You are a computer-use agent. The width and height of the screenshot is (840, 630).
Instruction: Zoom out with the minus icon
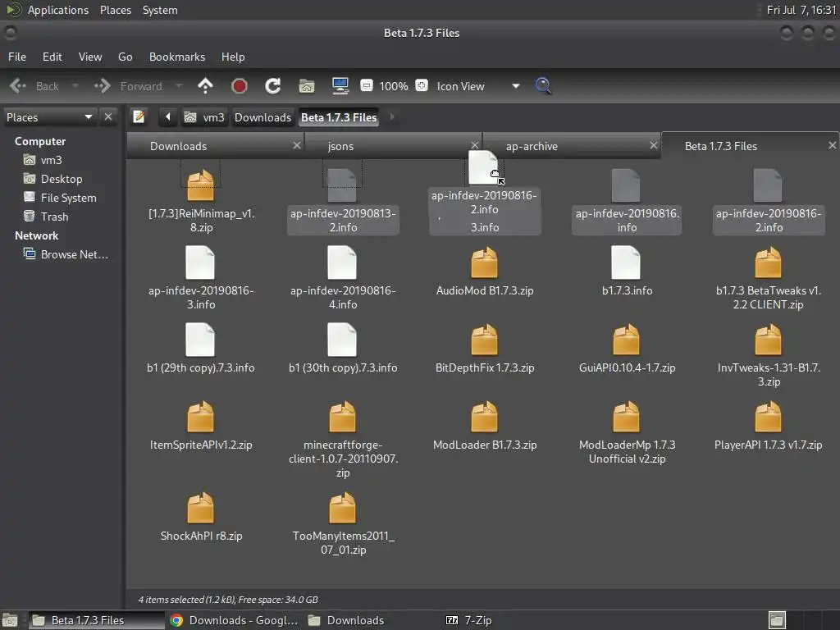pos(367,85)
